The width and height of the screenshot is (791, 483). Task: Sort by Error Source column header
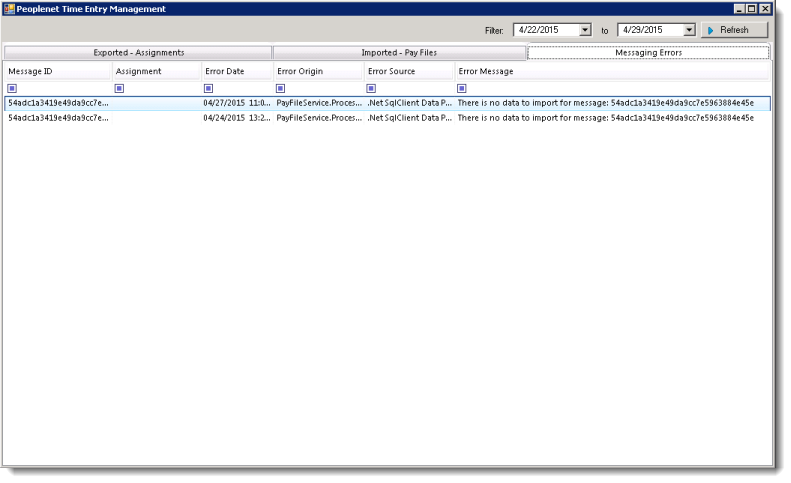click(x=409, y=71)
